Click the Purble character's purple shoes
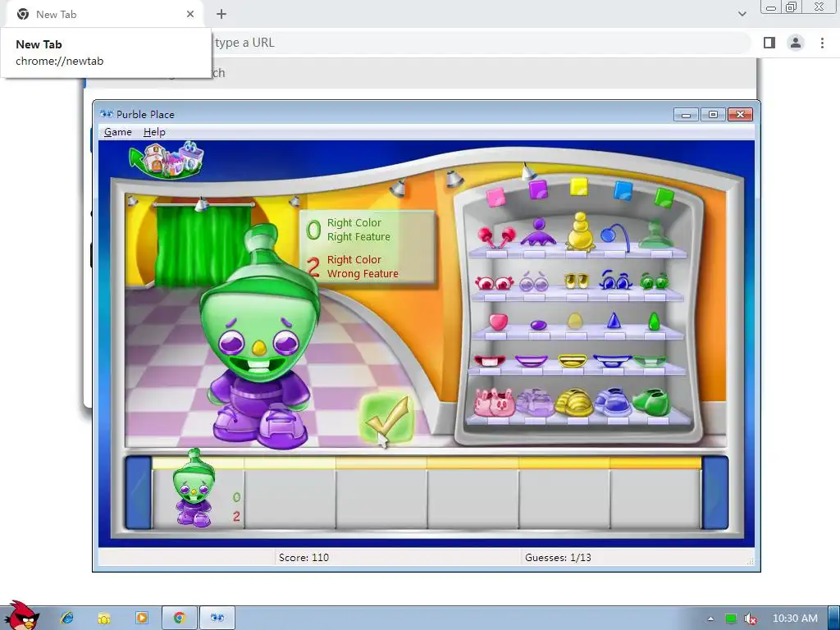 click(x=261, y=427)
